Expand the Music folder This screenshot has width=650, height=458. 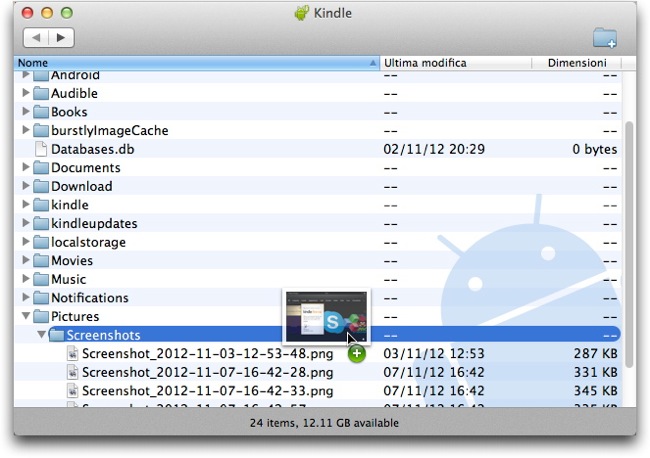tap(26, 279)
